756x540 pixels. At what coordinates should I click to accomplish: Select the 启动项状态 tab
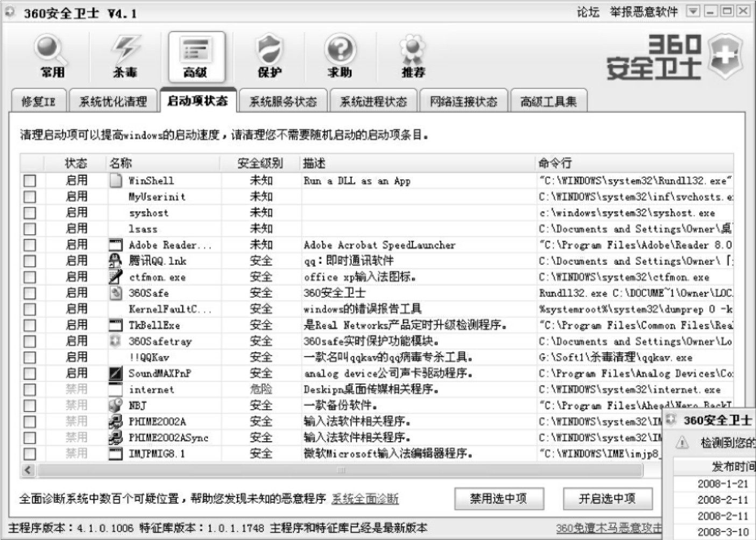coord(198,100)
